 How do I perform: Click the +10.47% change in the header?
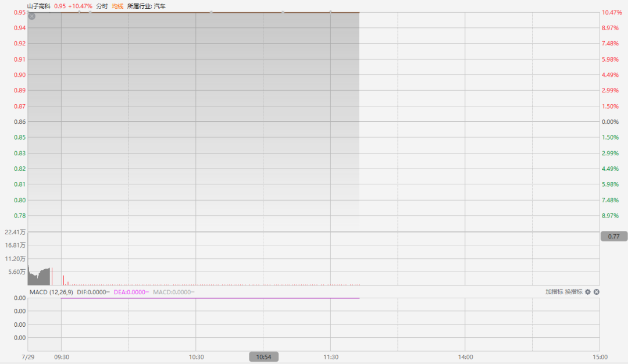[80, 6]
